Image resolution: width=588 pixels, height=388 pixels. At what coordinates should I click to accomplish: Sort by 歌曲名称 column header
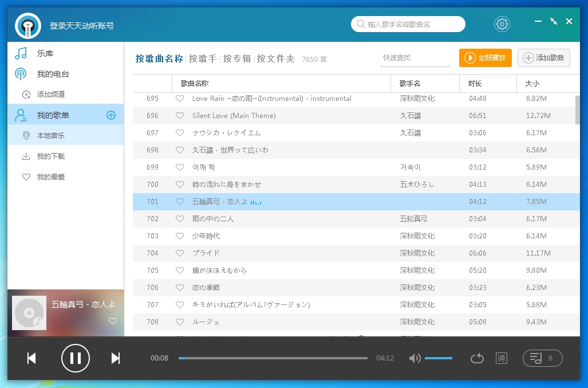tap(281, 83)
